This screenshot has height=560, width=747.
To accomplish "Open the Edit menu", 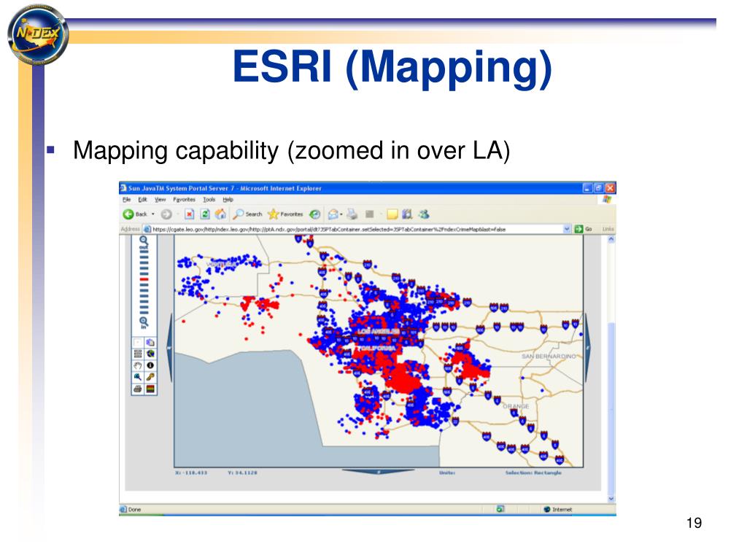I will tap(142, 200).
